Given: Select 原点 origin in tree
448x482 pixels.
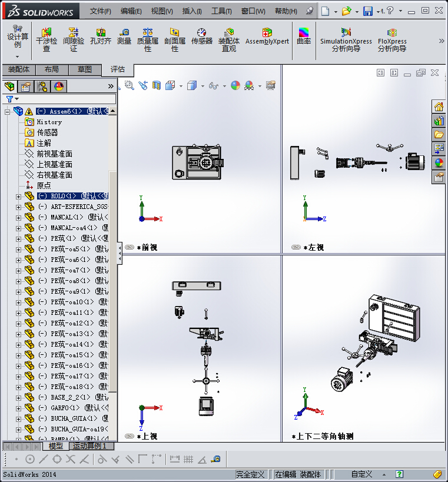Looking at the screenshot, I should [44, 185].
